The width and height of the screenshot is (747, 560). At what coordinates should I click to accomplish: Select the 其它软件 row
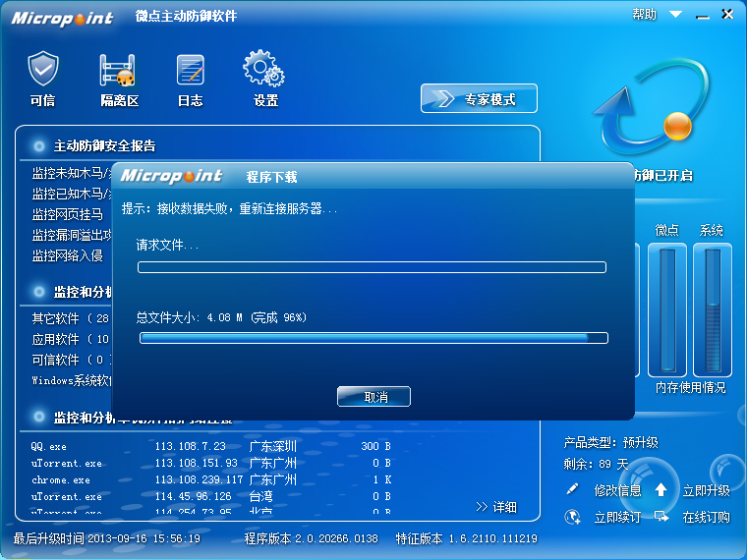click(71, 318)
